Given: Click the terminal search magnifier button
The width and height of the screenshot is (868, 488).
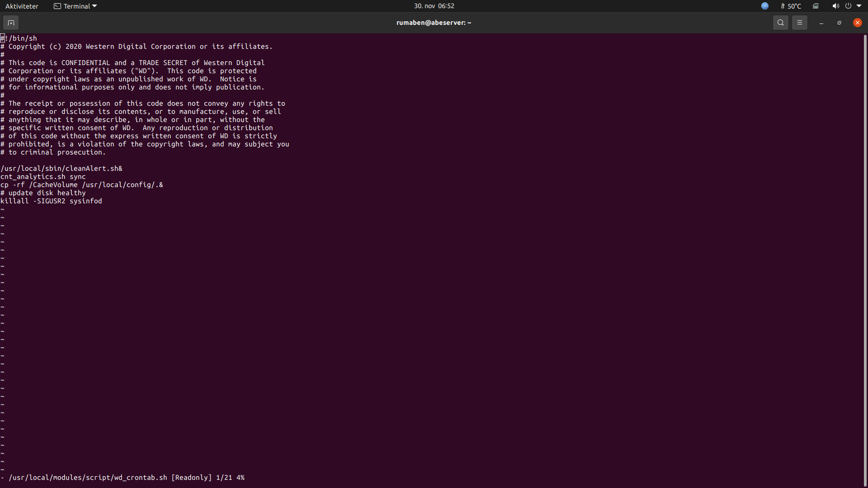Looking at the screenshot, I should (x=780, y=23).
